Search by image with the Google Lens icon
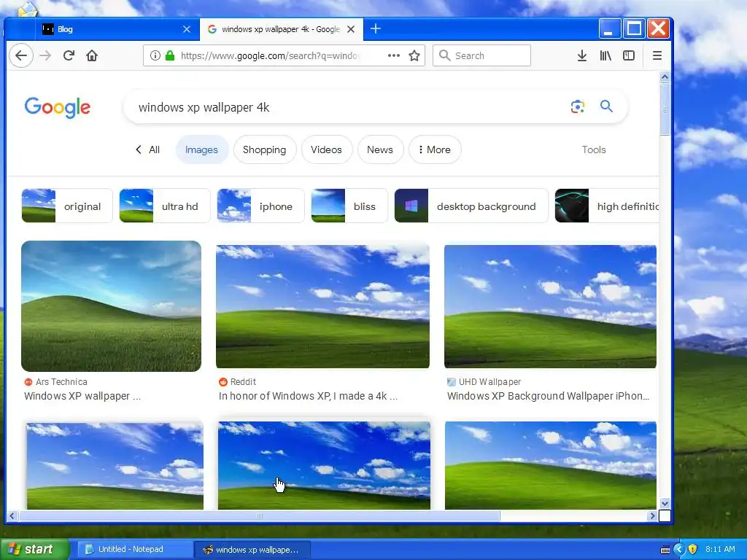The height and width of the screenshot is (560, 747). [578, 106]
